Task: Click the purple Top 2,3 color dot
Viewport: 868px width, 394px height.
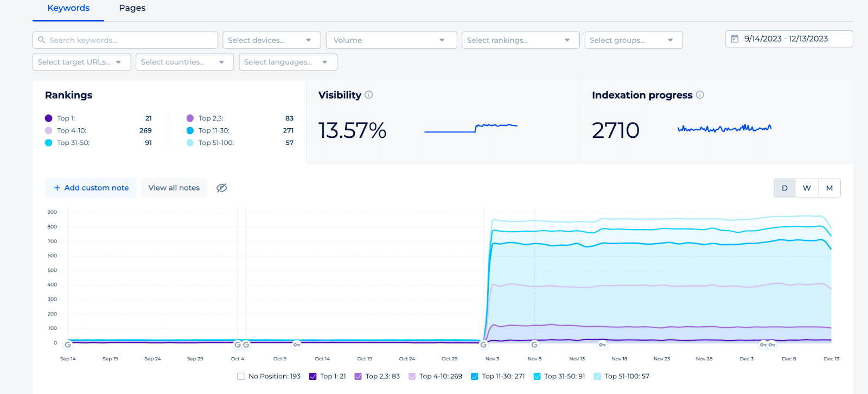Action: [190, 118]
